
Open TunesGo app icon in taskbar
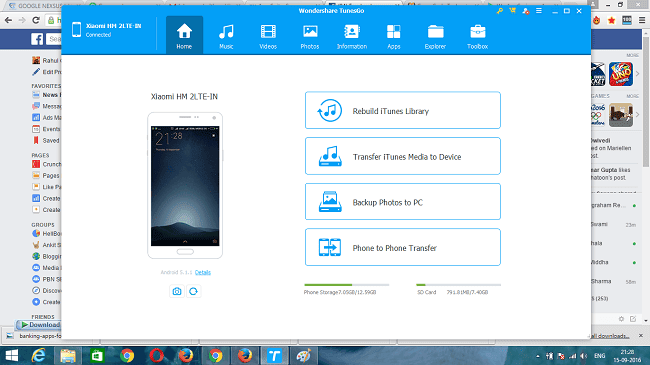(x=274, y=356)
